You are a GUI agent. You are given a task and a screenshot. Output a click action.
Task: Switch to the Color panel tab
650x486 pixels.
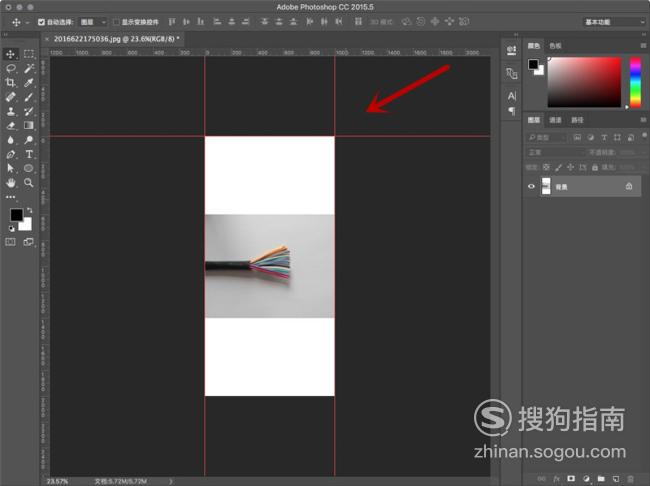point(534,46)
